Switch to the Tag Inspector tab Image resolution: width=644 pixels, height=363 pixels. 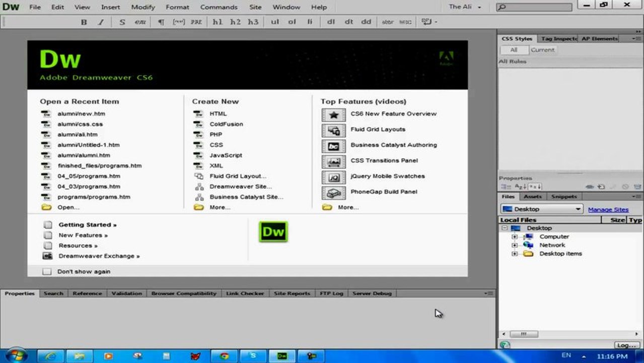tap(558, 38)
